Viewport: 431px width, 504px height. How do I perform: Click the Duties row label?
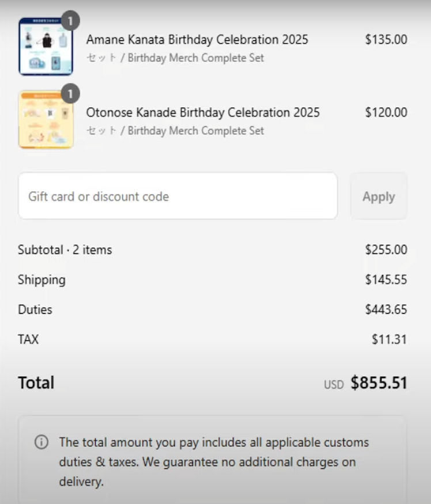(35, 310)
